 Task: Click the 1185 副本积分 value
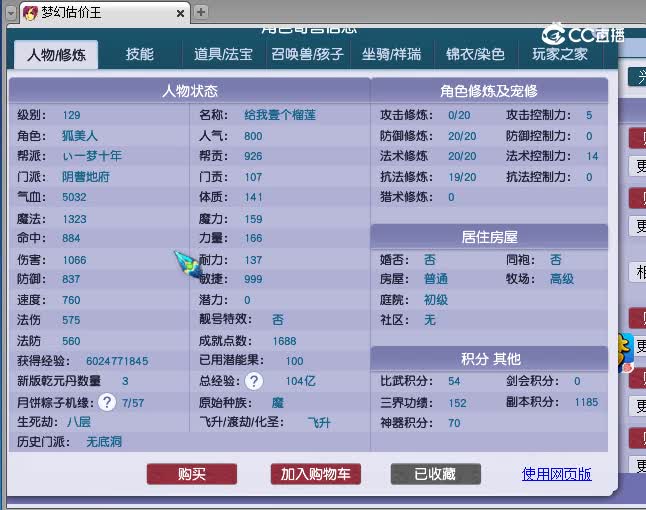click(x=586, y=402)
